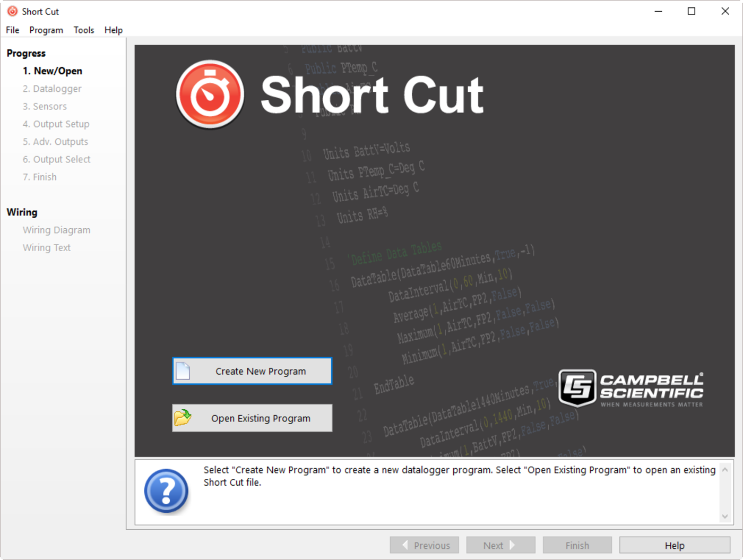The image size is (743, 560).
Task: Open Wiring Text in sidebar
Action: click(x=47, y=248)
